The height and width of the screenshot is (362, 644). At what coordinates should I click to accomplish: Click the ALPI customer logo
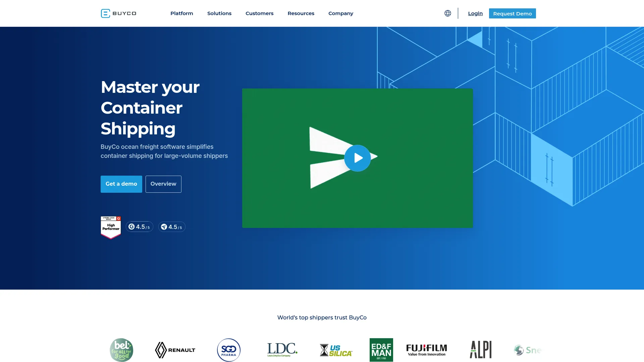[481, 350]
